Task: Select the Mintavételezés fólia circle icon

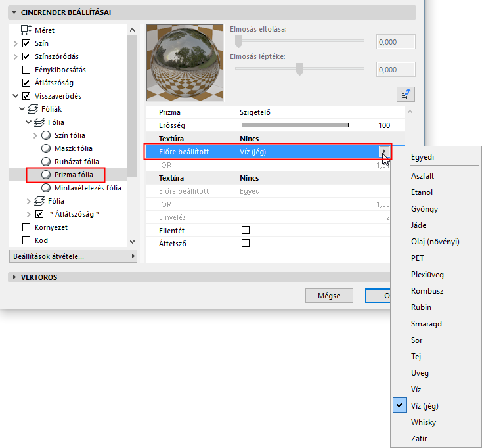Action: point(46,188)
